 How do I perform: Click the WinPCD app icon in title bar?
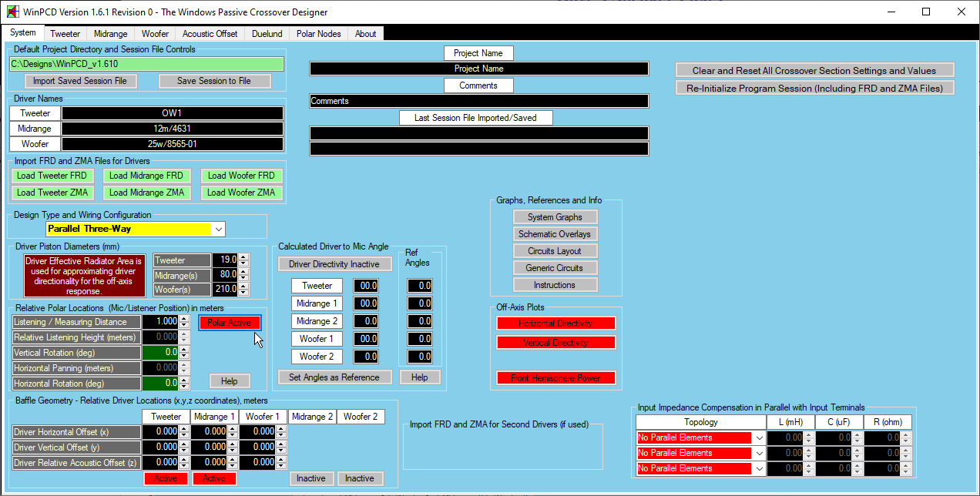pos(12,12)
